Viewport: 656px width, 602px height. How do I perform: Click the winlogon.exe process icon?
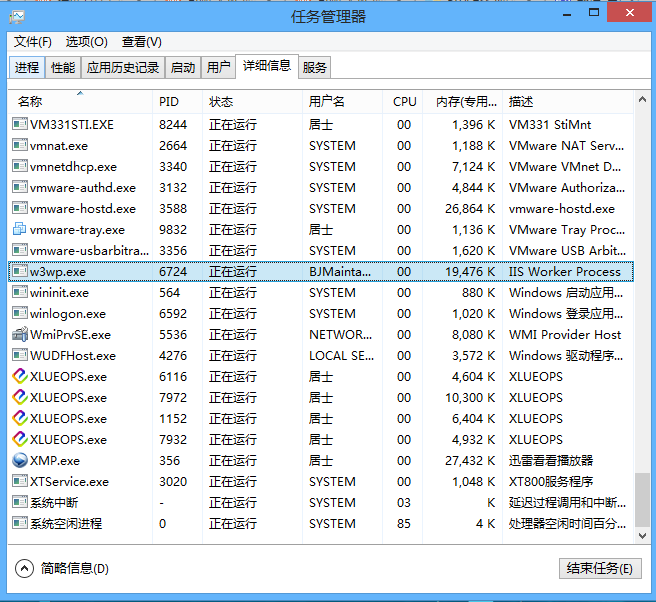(x=20, y=313)
